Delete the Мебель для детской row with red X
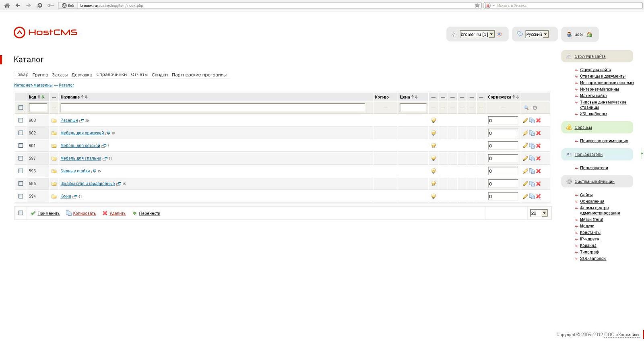The height and width of the screenshot is (341, 644). coord(539,146)
